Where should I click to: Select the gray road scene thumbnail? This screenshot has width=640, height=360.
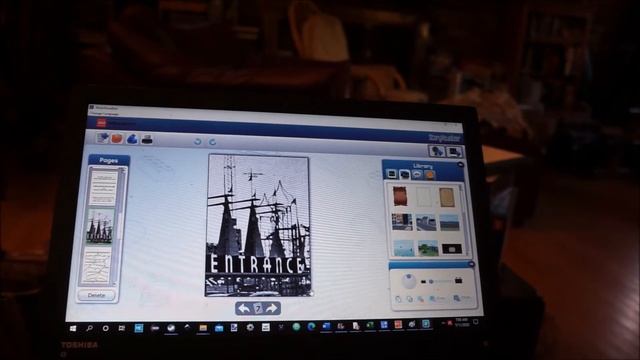(x=426, y=223)
